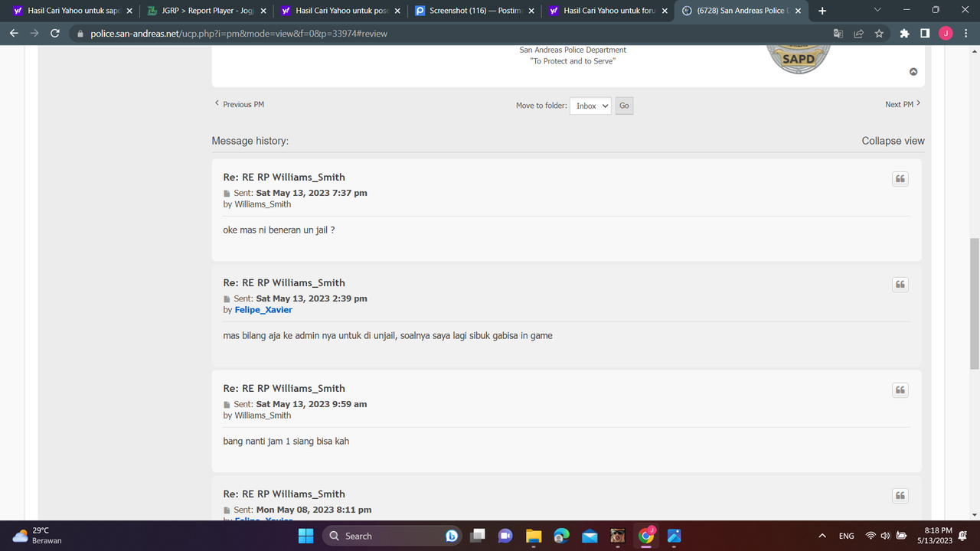Click the text "bang nanti jam 1 siang bisa kah"
The height and width of the screenshot is (551, 980).
pos(286,441)
